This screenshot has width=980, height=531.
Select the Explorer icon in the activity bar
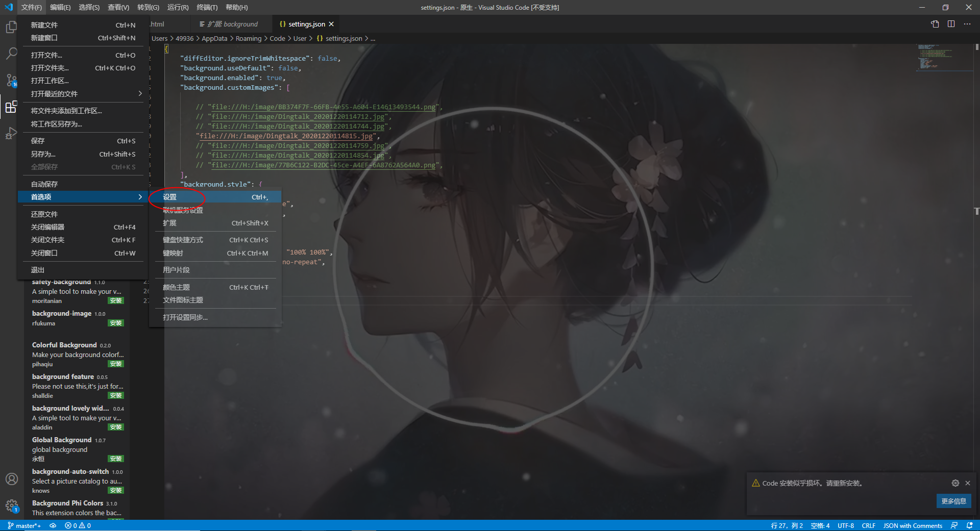[x=11, y=27]
